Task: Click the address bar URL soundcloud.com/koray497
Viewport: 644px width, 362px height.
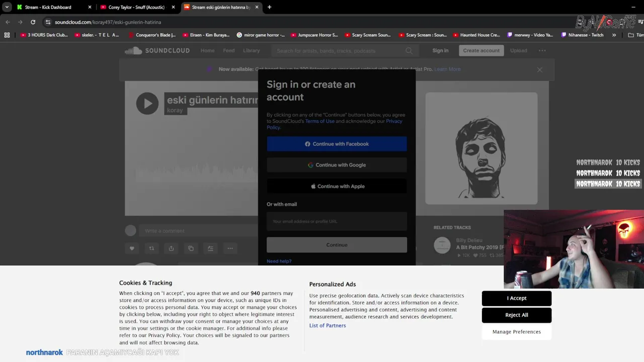Action: click(x=108, y=22)
